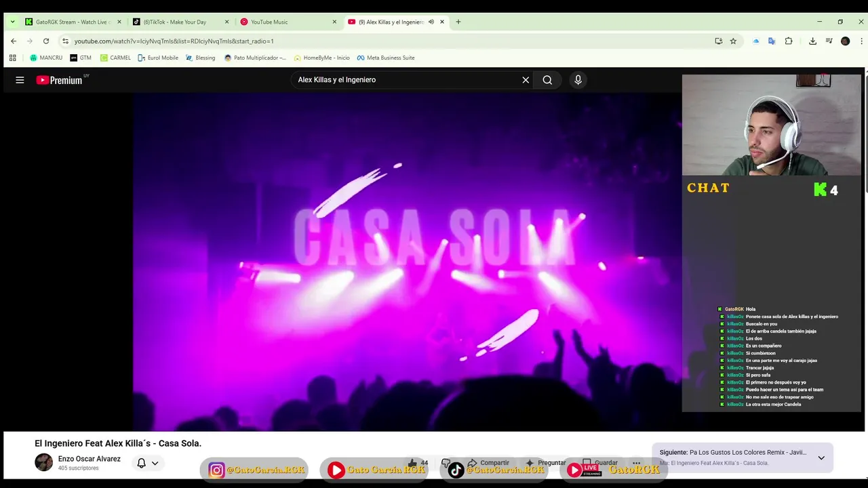The width and height of the screenshot is (868, 488).
Task: Open the Extensions puzzle menu
Action: click(789, 41)
